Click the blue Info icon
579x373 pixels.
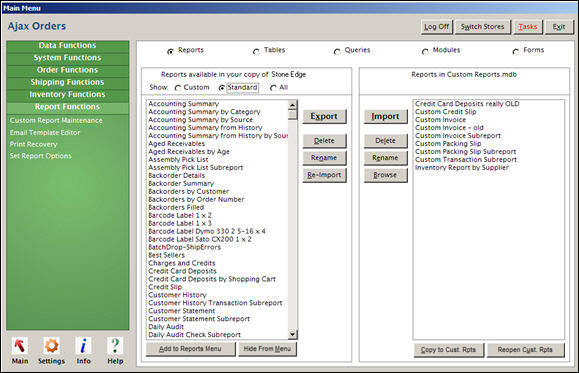point(83,346)
